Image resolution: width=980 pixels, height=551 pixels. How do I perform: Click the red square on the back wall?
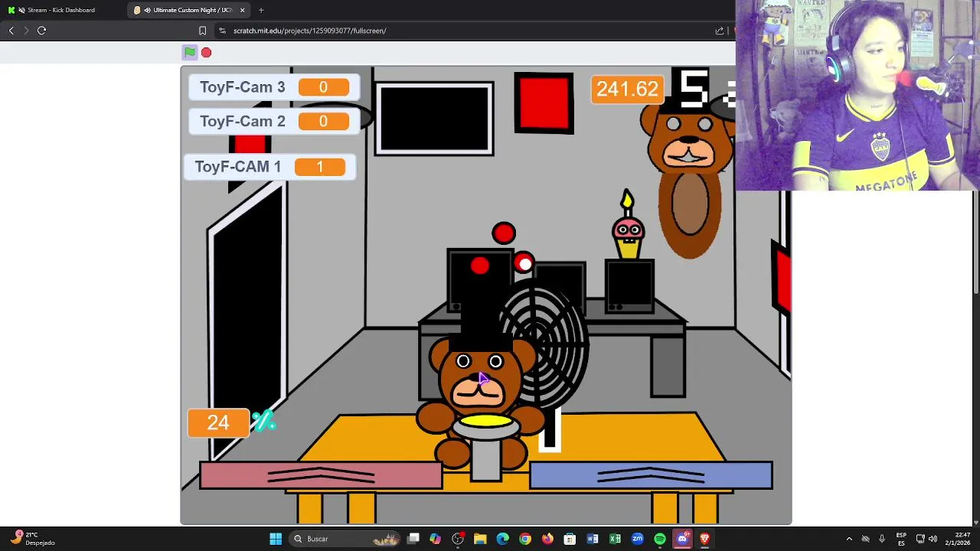point(544,103)
